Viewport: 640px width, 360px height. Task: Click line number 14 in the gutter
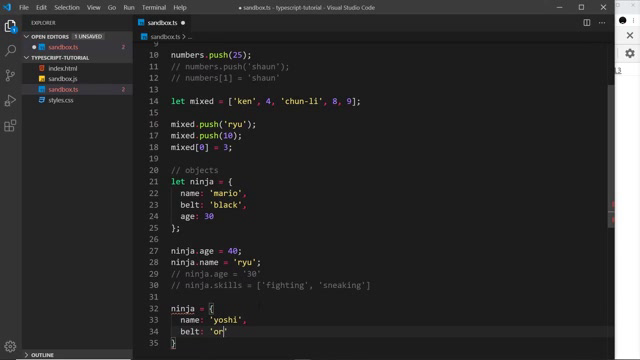pos(153,101)
